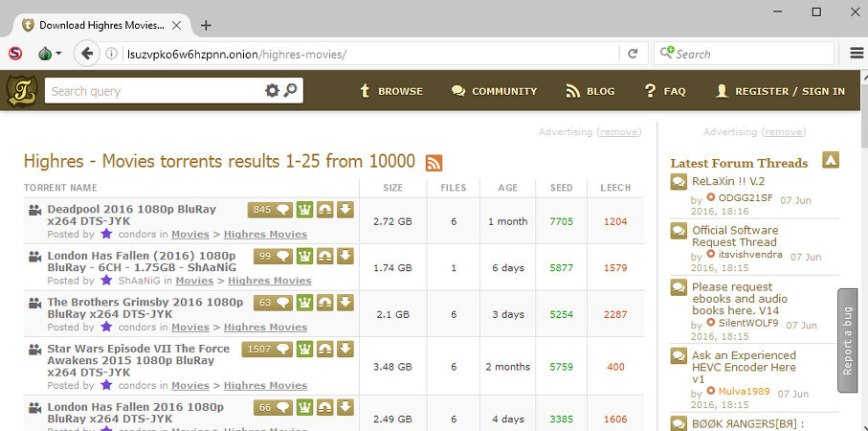Show site information icon in address bar
This screenshot has height=431, width=868.
click(x=112, y=54)
